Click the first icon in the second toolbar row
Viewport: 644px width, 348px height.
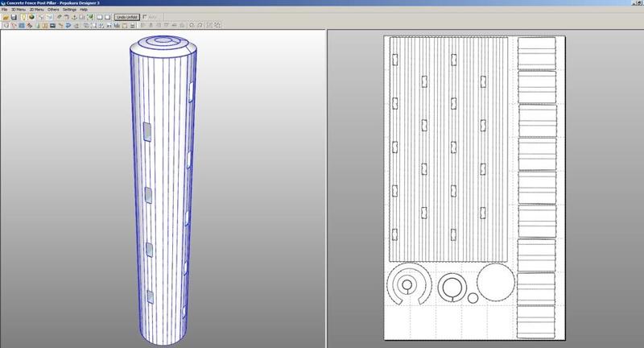click(x=6, y=26)
